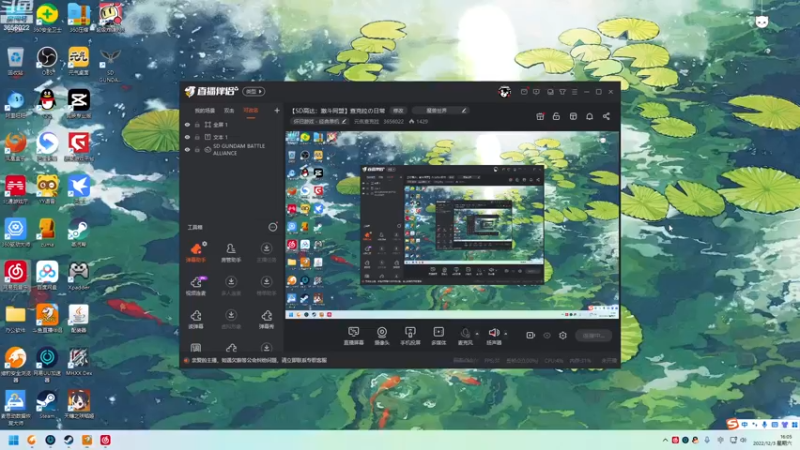
Task: Open the hamburger menu in title bar
Action: (x=574, y=92)
